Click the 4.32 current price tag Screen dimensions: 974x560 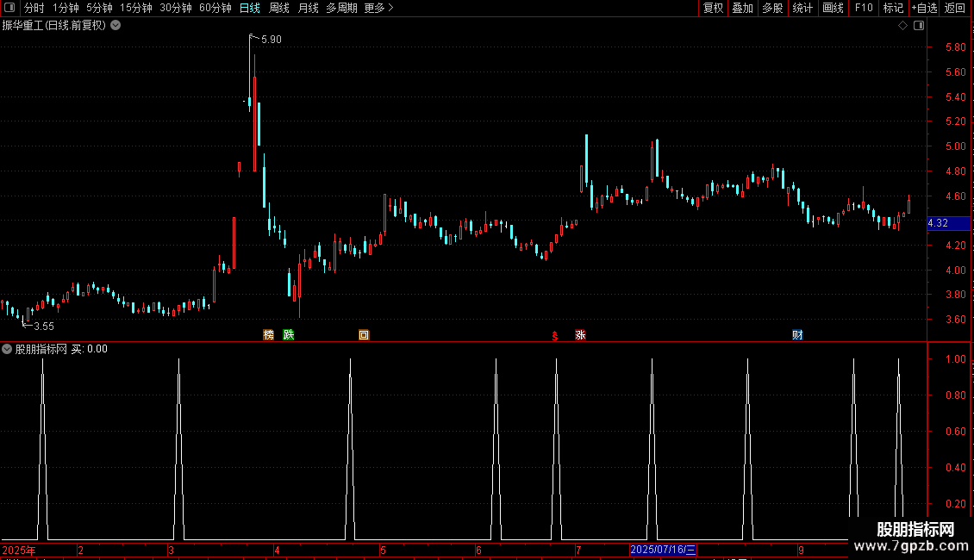click(948, 223)
